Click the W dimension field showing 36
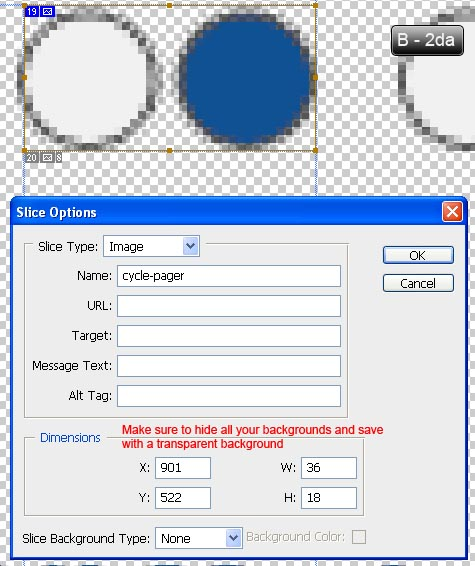The height and width of the screenshot is (566, 475). (329, 468)
